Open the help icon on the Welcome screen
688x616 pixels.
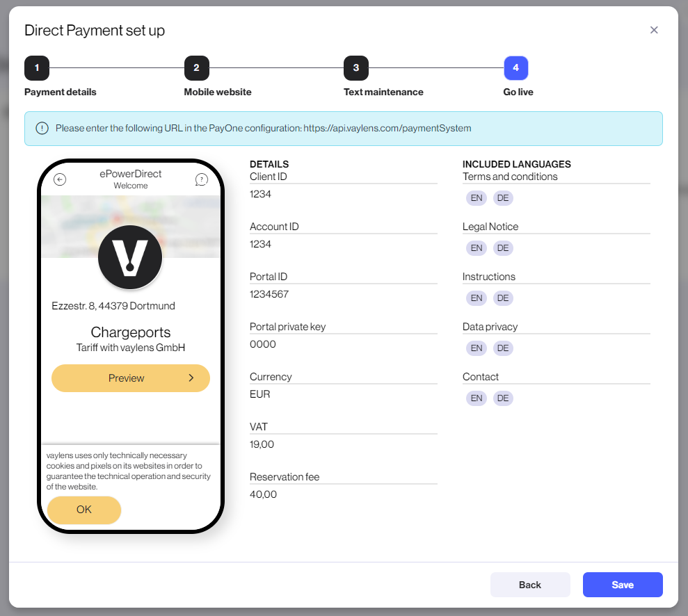(x=202, y=179)
